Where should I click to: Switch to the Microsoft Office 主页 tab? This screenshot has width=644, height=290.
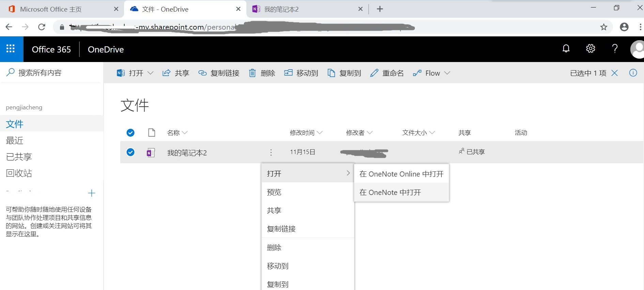[61, 9]
